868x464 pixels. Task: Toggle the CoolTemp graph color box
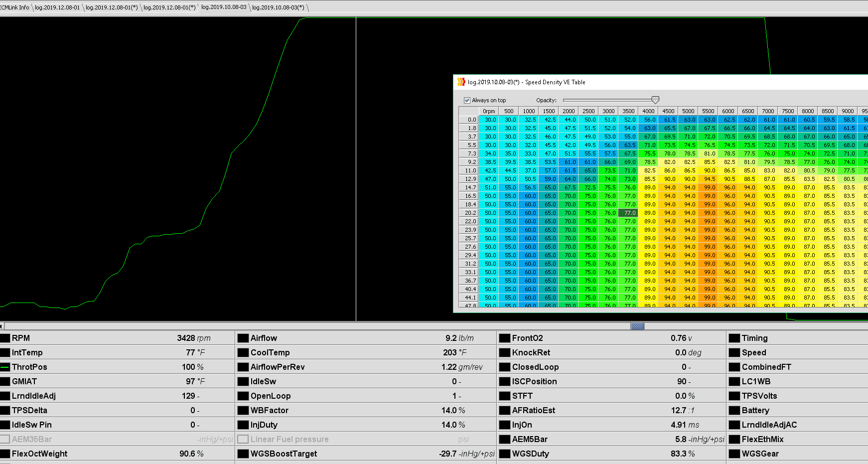click(x=243, y=352)
